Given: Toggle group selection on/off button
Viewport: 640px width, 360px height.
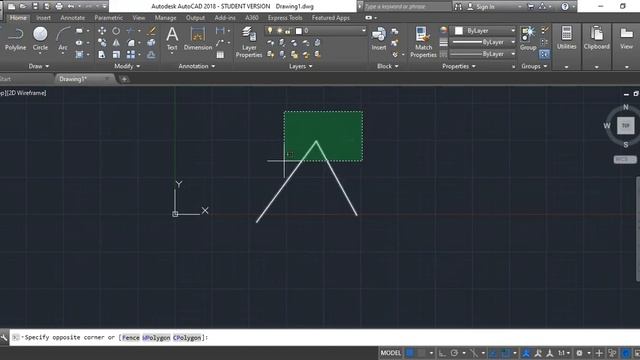Looking at the screenshot, I should (544, 54).
